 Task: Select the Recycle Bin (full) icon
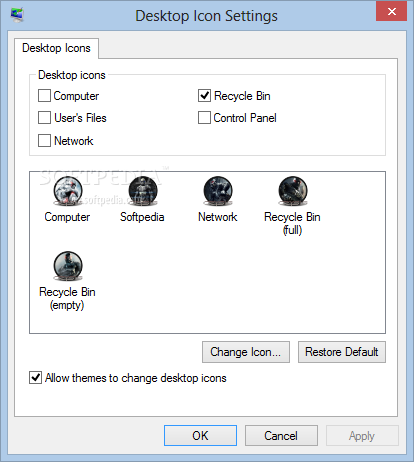click(x=293, y=191)
